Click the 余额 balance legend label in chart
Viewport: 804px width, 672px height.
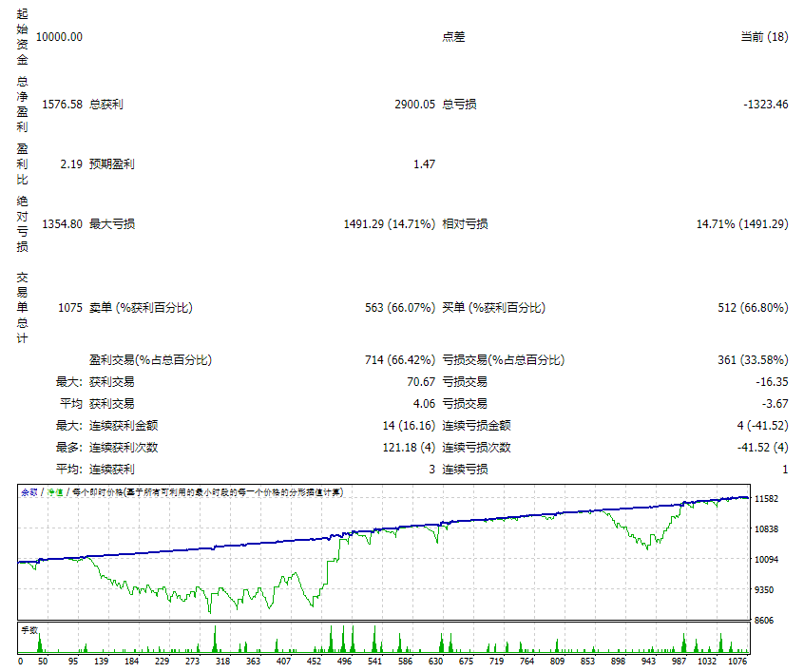point(29,492)
